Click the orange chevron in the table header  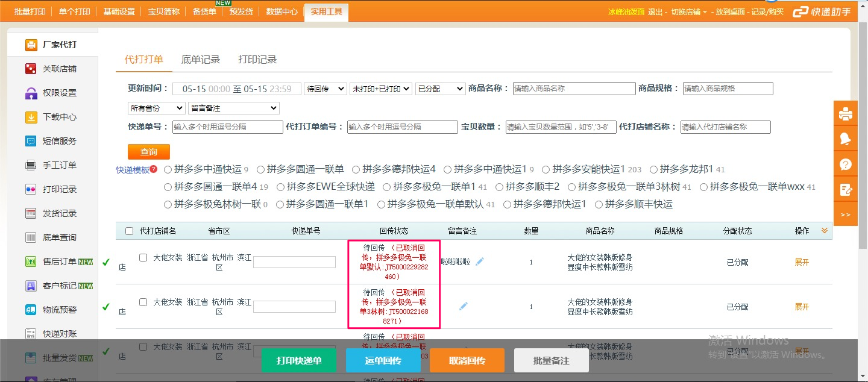(x=825, y=230)
